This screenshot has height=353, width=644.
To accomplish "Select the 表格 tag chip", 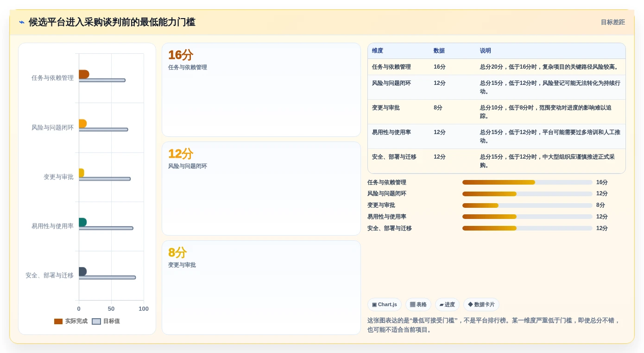I will pyautogui.click(x=418, y=305).
